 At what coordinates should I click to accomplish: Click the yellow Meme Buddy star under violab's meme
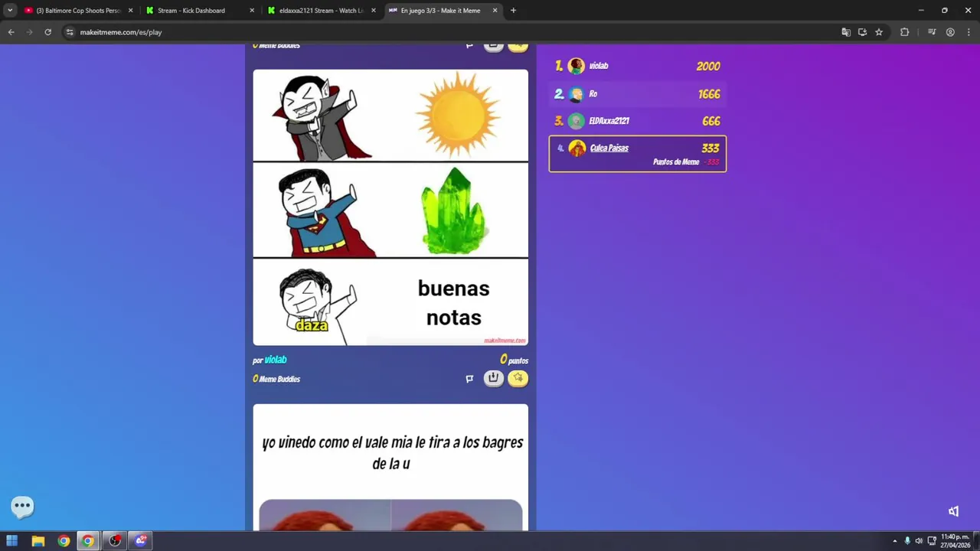518,378
